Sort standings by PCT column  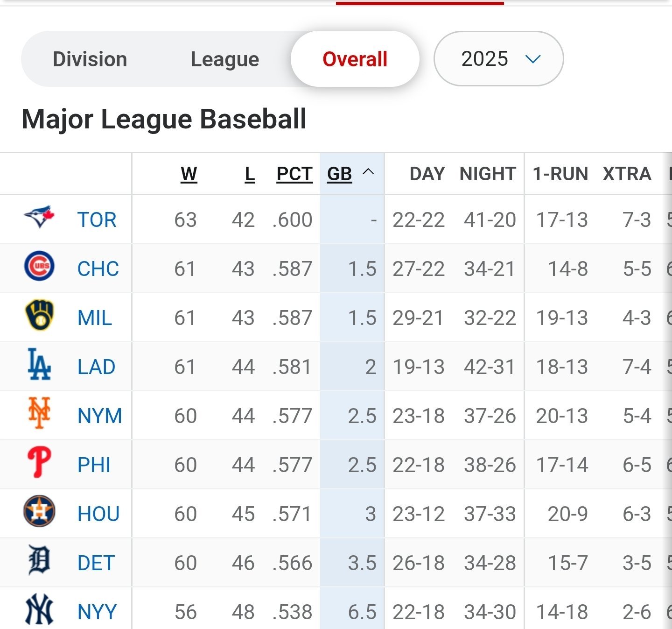294,174
